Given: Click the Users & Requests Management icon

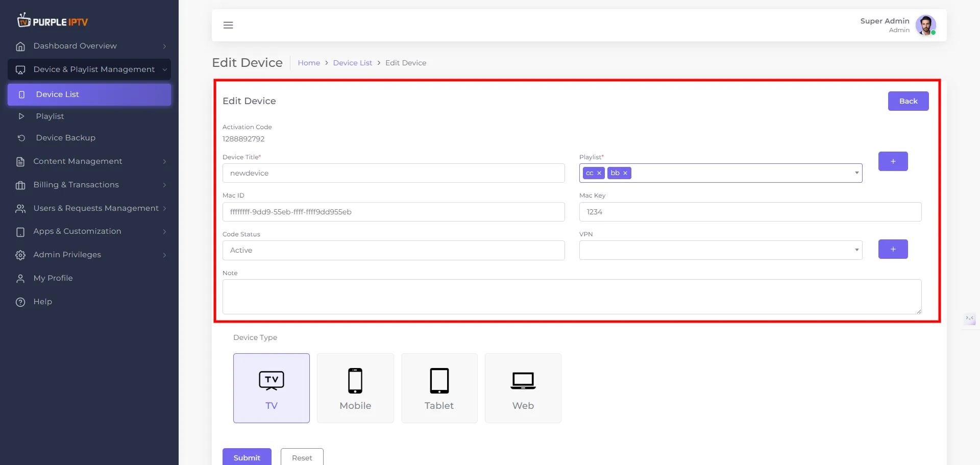Looking at the screenshot, I should 20,209.
